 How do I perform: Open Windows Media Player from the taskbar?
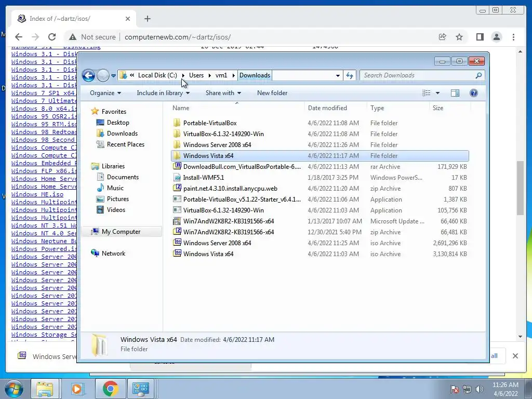tap(77, 389)
